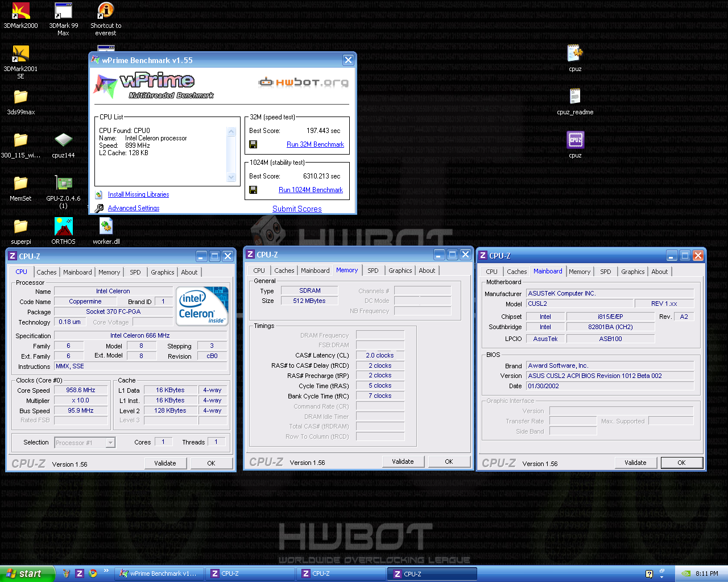
Task: Click the Multiplier x 10.0 field
Action: click(x=81, y=401)
